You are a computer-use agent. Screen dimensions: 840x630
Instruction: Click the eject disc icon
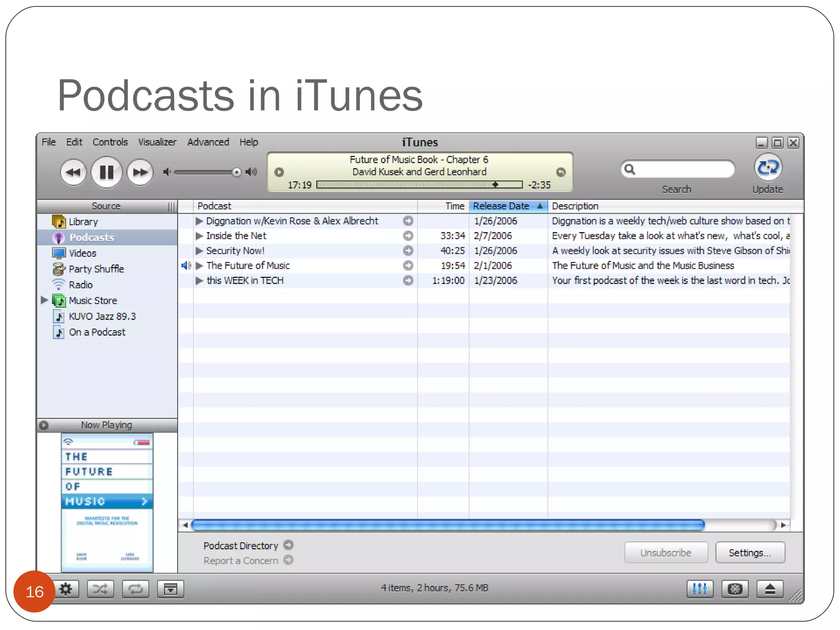(770, 589)
